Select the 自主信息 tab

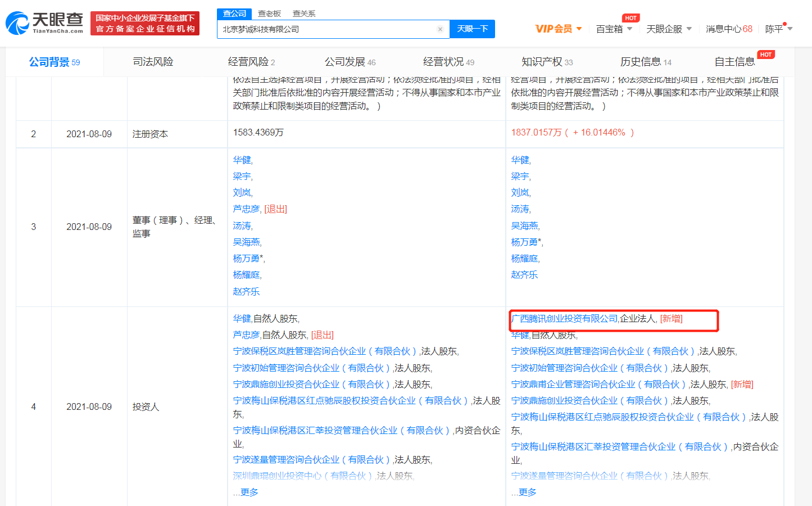tap(734, 62)
